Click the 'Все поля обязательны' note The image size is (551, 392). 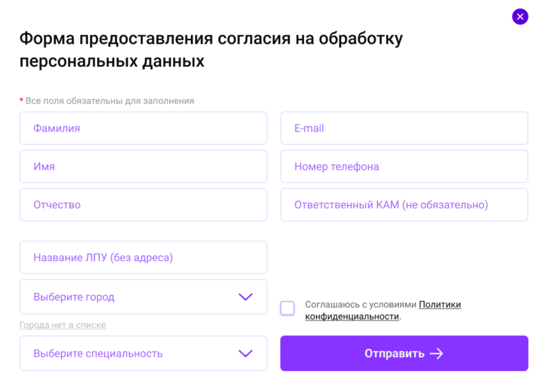click(110, 101)
